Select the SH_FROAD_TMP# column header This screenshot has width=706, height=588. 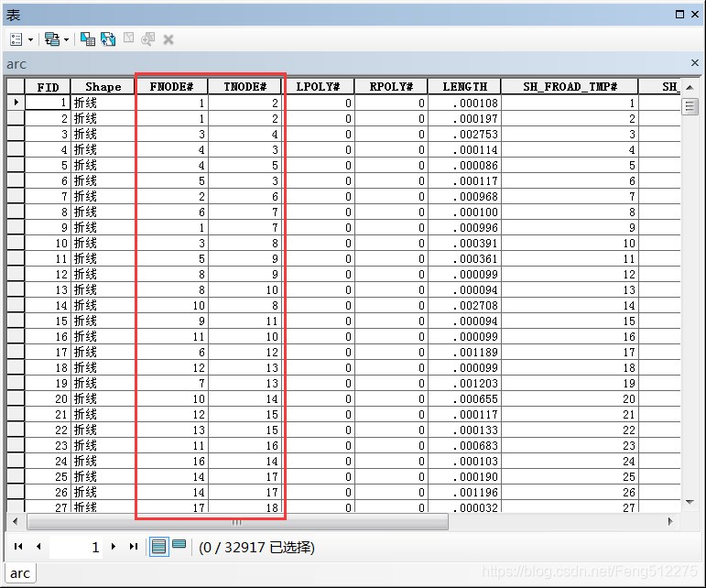click(570, 87)
